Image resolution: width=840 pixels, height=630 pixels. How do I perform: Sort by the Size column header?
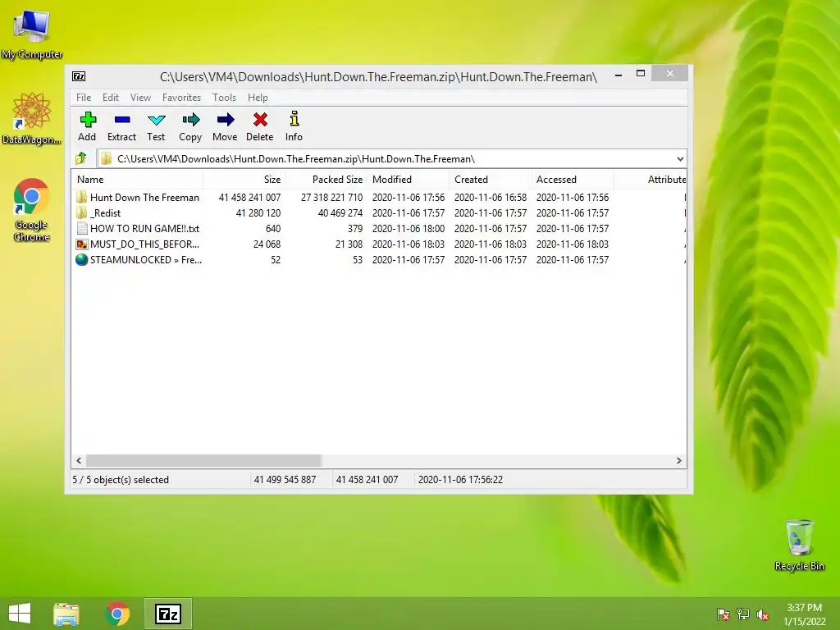click(244, 180)
